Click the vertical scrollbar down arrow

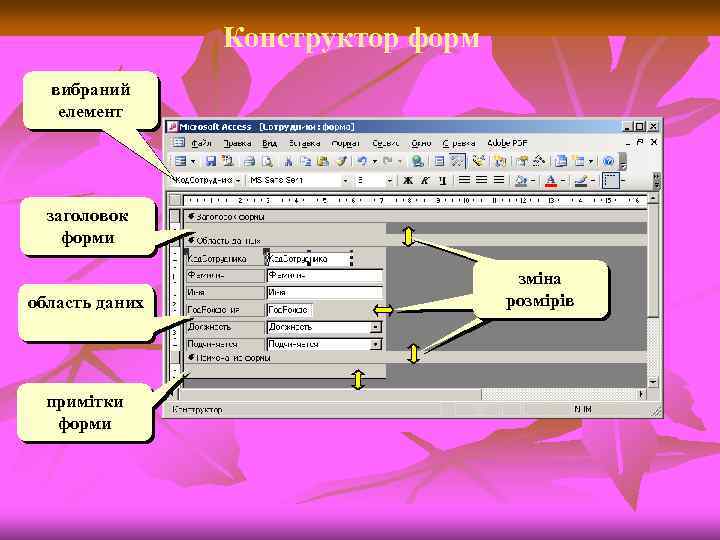653,382
